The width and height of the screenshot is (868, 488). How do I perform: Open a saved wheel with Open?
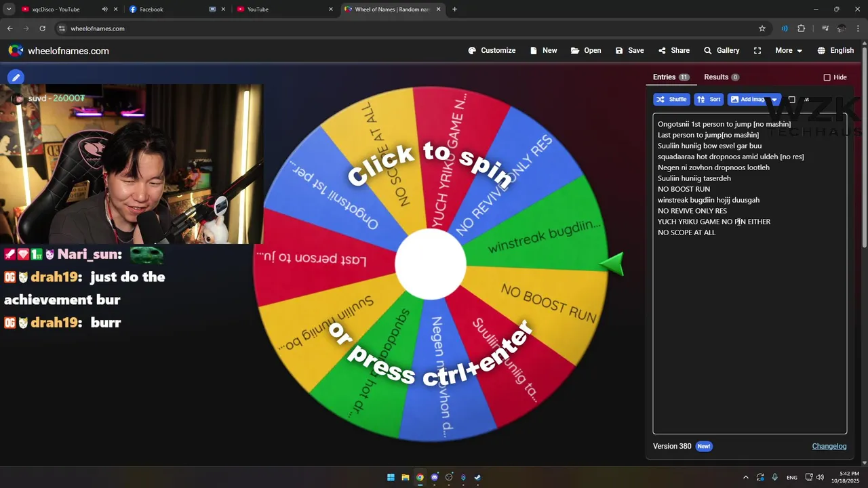(586, 51)
